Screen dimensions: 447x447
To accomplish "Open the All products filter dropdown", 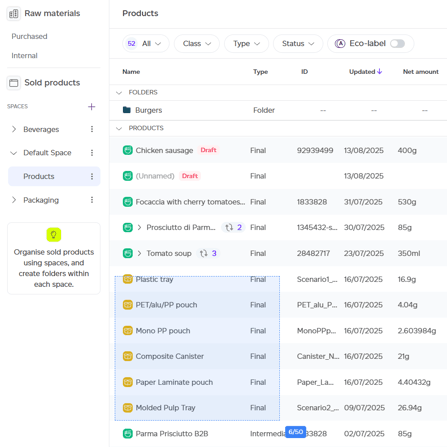I will (x=146, y=44).
